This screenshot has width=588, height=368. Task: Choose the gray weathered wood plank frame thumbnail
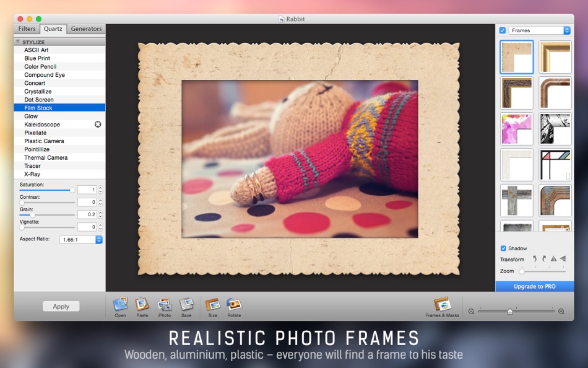click(x=517, y=201)
